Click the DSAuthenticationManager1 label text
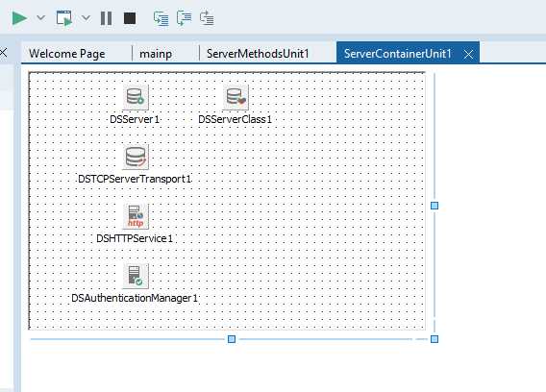Image resolution: width=546 pixels, height=392 pixels. (x=135, y=298)
